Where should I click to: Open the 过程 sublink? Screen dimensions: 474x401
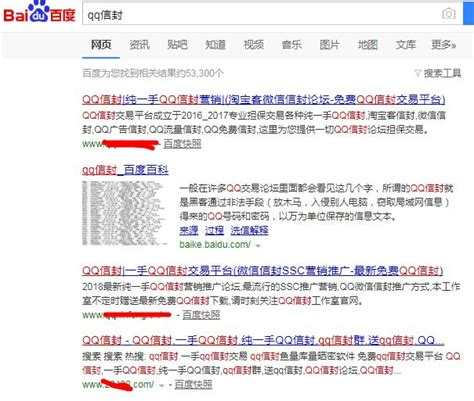[x=214, y=231]
